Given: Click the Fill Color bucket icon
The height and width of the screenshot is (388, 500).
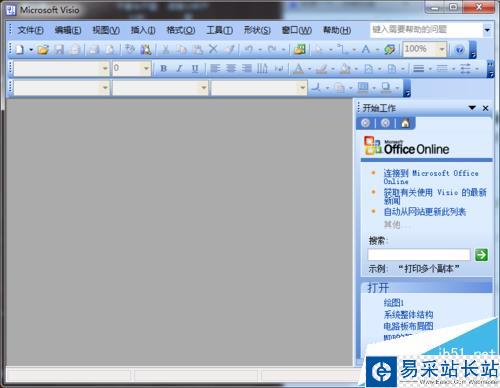Looking at the screenshot, I should click(345, 69).
